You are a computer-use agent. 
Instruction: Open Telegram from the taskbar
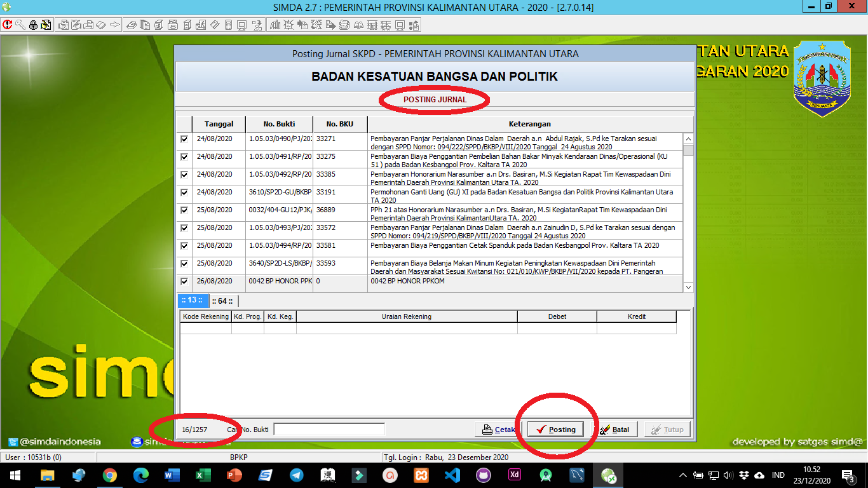point(296,475)
